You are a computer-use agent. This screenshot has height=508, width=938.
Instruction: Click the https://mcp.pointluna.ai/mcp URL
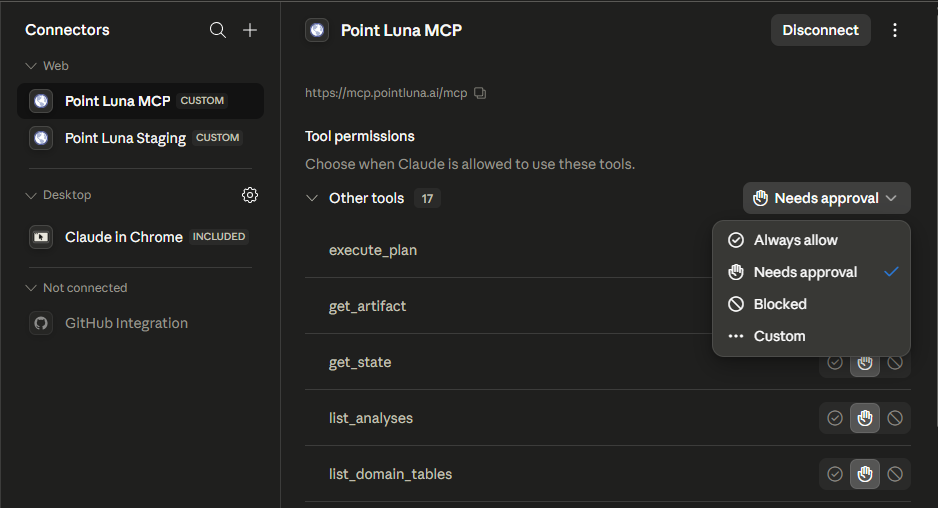click(x=386, y=93)
